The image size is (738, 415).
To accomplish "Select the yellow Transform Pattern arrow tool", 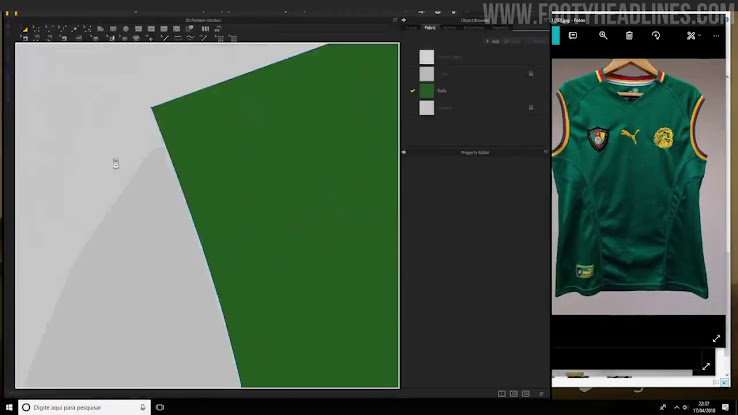I will (x=25, y=29).
